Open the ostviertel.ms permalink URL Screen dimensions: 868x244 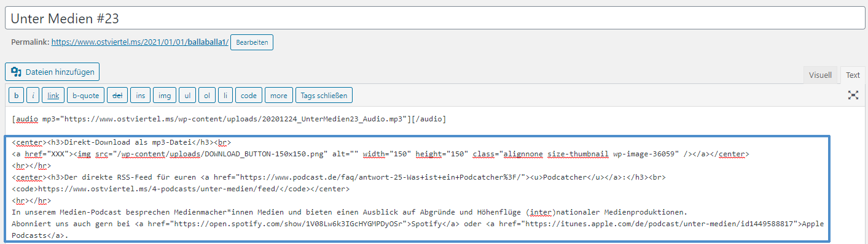pos(139,42)
